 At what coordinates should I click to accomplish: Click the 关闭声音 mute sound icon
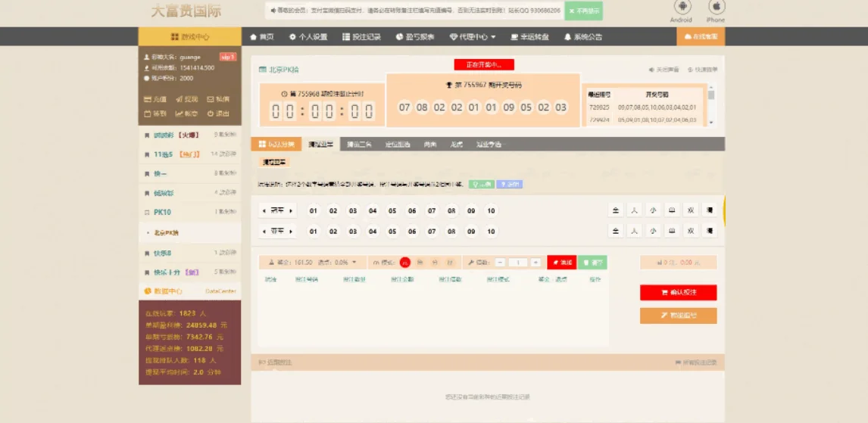pos(663,70)
